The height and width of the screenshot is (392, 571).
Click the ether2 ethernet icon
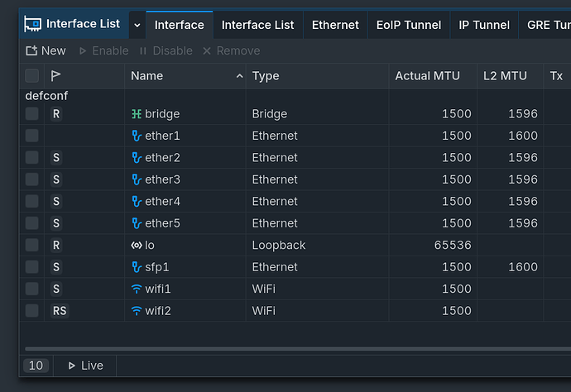coord(137,158)
